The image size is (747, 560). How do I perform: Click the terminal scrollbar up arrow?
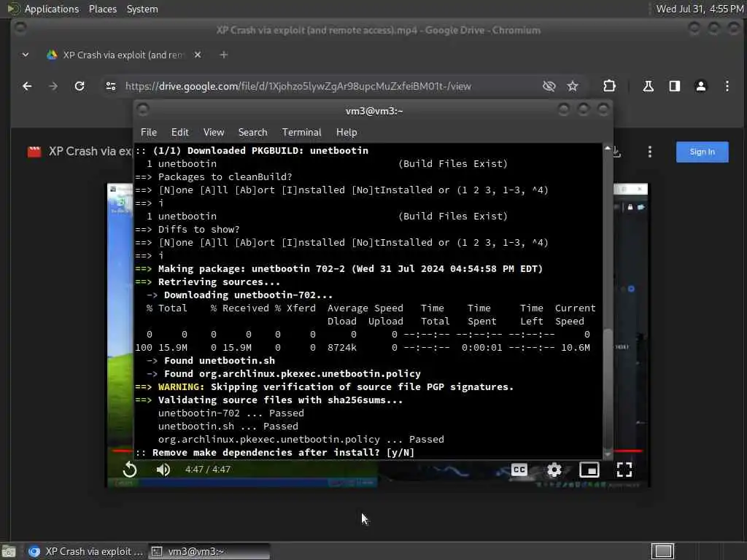(x=608, y=149)
